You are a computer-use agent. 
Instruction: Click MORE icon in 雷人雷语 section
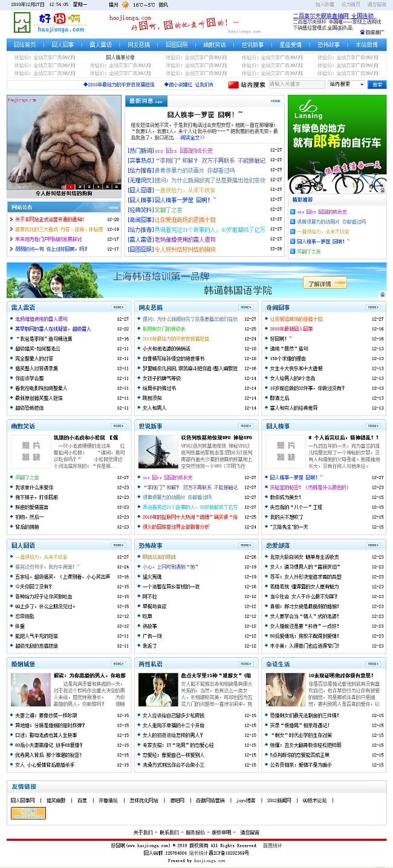pyautogui.click(x=119, y=307)
